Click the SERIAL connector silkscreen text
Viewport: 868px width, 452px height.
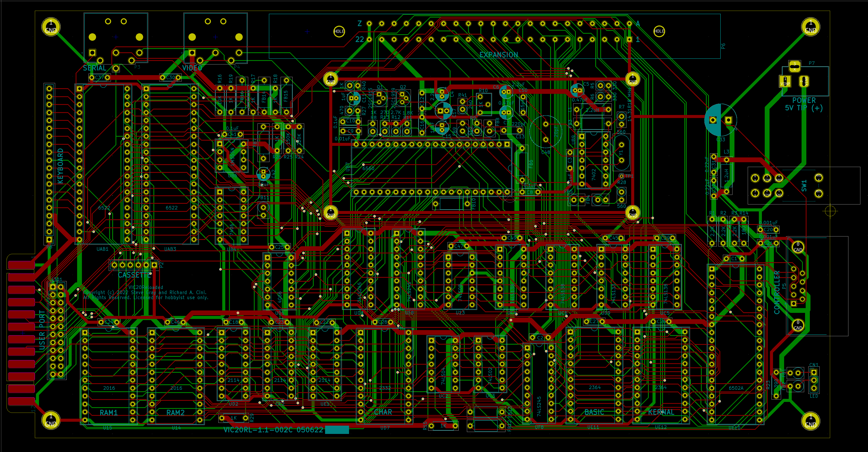95,68
